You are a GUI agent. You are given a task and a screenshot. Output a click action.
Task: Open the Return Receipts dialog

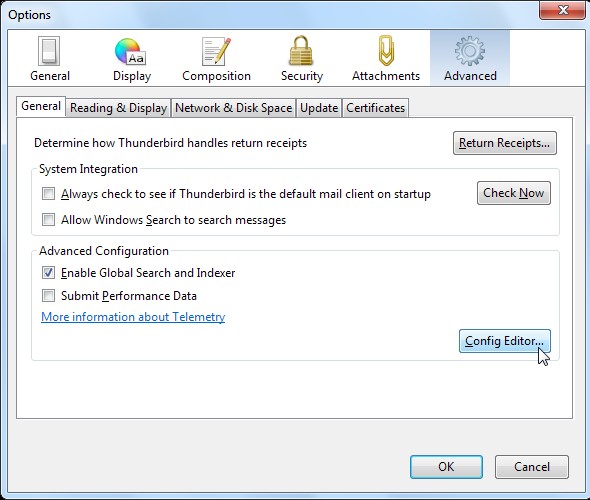505,143
